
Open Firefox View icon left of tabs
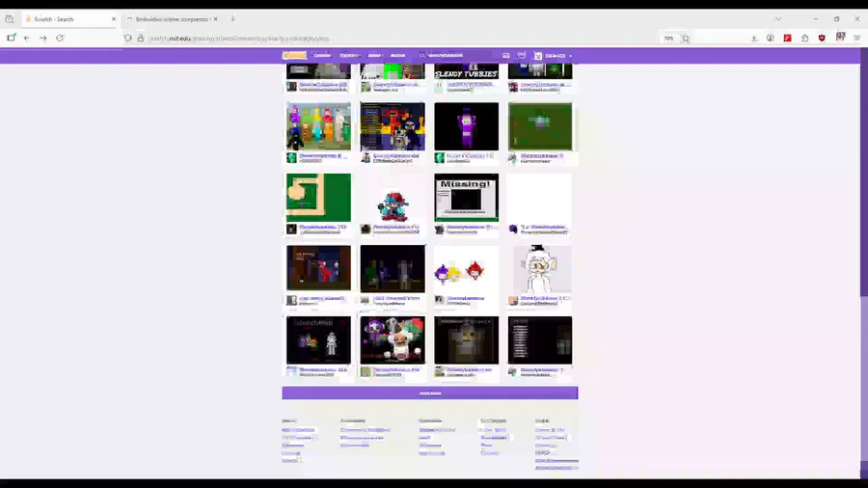point(10,19)
